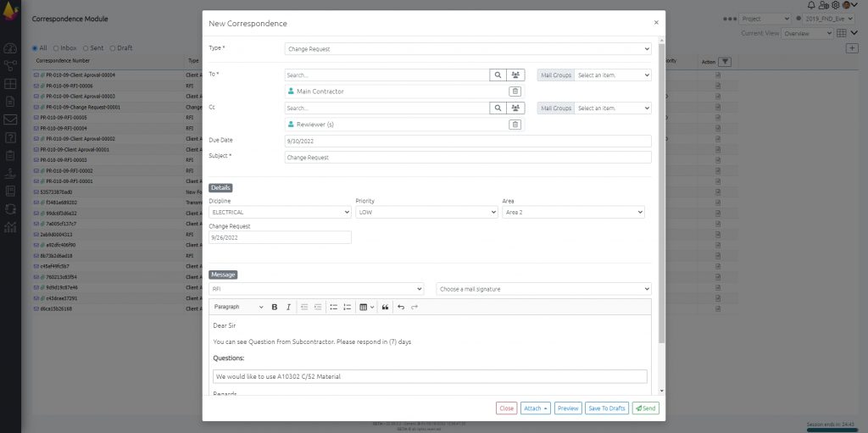868x433 pixels.
Task: Open the mail signature dropdown
Action: point(543,289)
